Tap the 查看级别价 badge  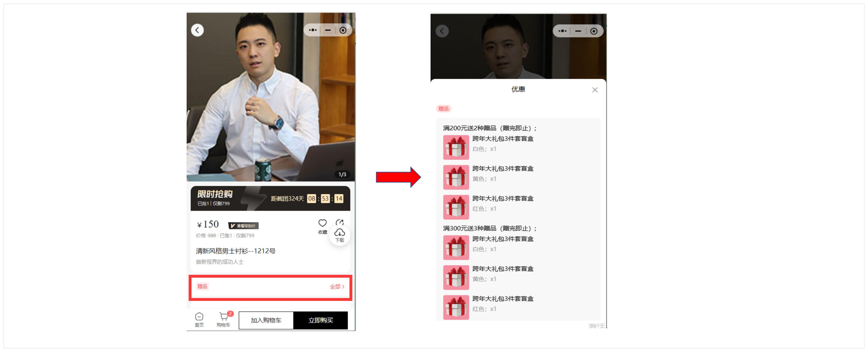pos(243,226)
